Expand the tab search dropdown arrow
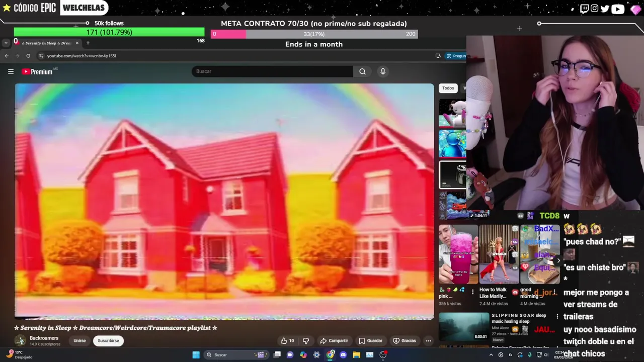 (x=6, y=43)
